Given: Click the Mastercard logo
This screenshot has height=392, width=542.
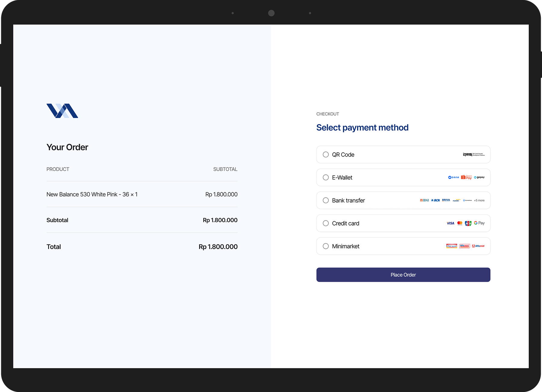Looking at the screenshot, I should coord(460,223).
